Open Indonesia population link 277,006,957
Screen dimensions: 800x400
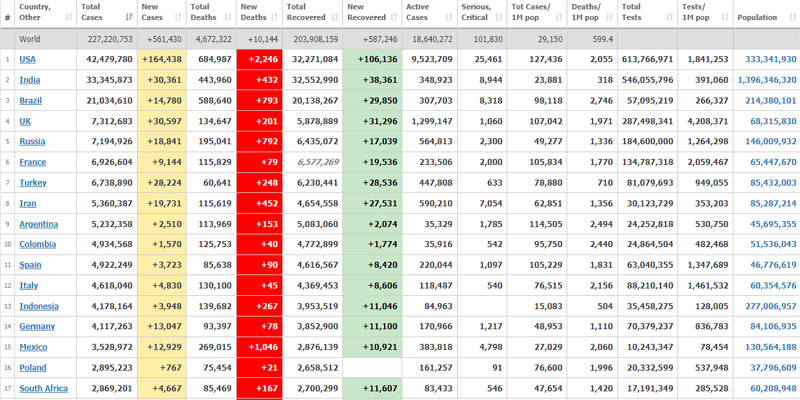coord(767,306)
